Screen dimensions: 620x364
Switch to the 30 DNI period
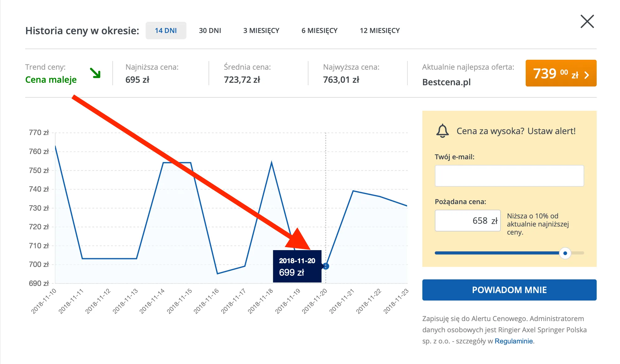(x=210, y=30)
